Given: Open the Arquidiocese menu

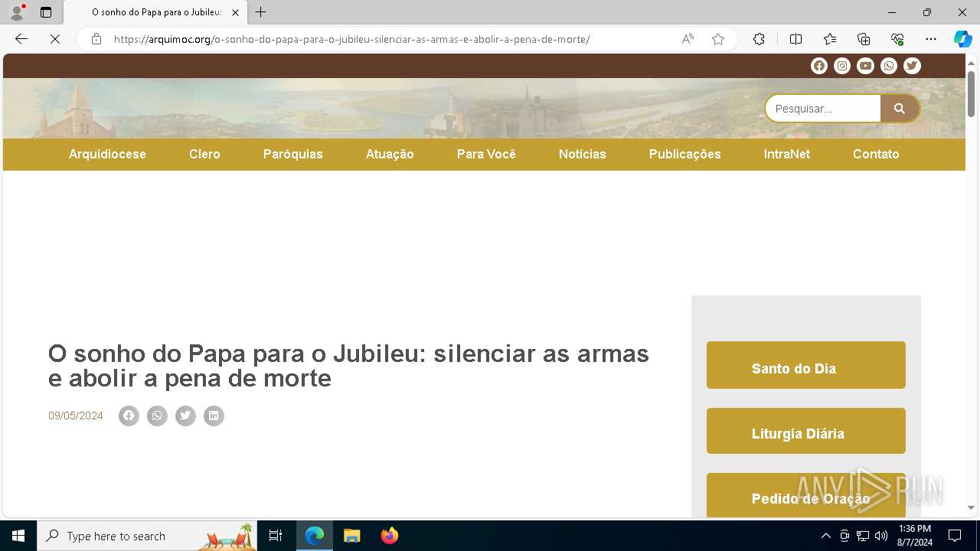Looking at the screenshot, I should point(107,154).
